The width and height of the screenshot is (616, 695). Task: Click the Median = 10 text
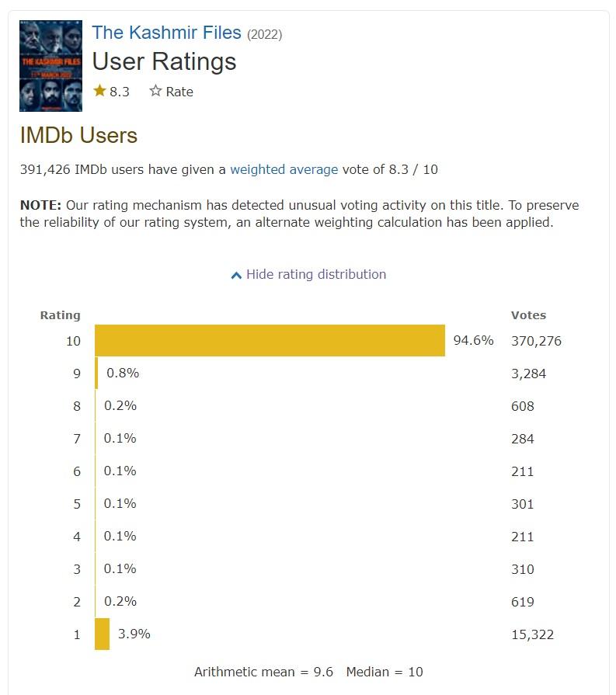[385, 672]
